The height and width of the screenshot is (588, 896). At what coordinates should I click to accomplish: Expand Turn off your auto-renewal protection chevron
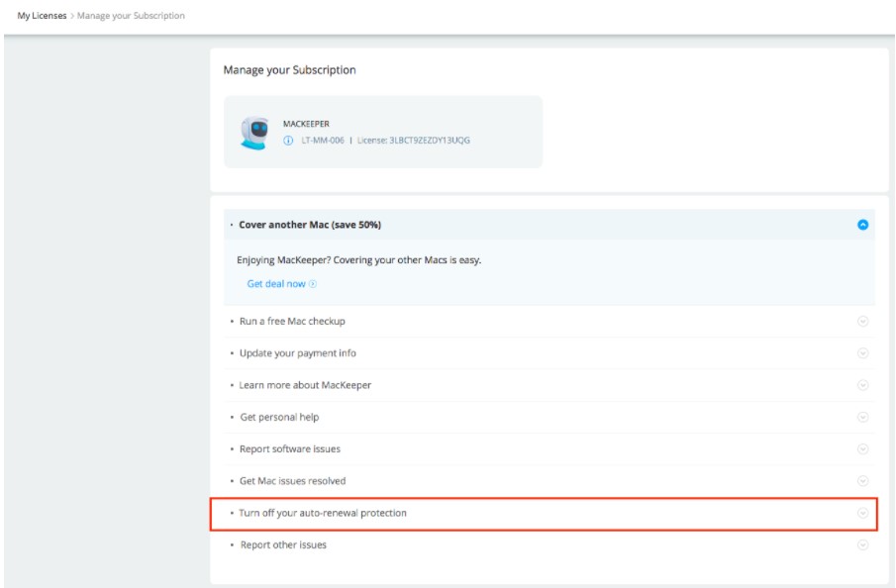[x=863, y=513]
